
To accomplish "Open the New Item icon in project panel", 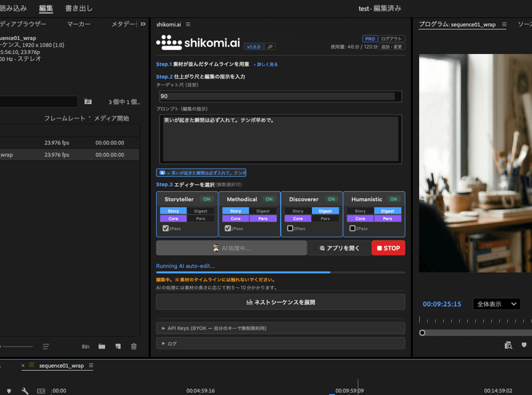I will point(118,346).
